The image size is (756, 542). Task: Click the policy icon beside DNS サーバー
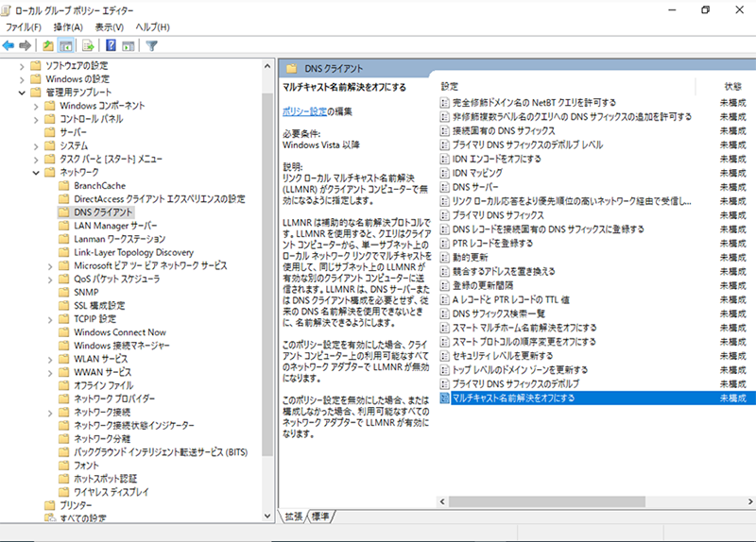coord(445,187)
